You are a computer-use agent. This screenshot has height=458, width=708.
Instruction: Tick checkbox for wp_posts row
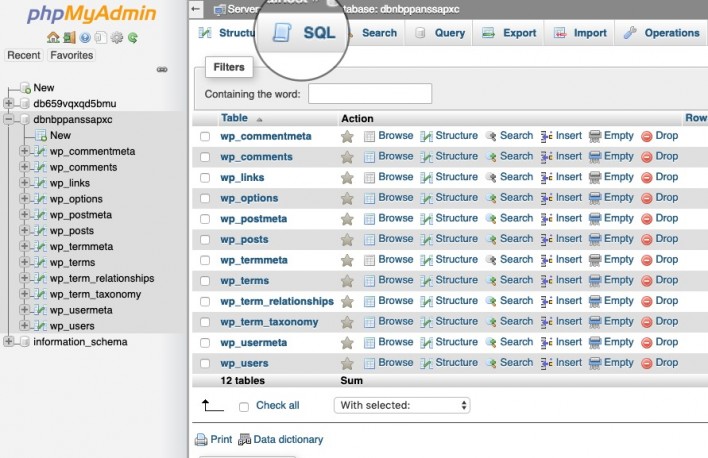pos(205,240)
